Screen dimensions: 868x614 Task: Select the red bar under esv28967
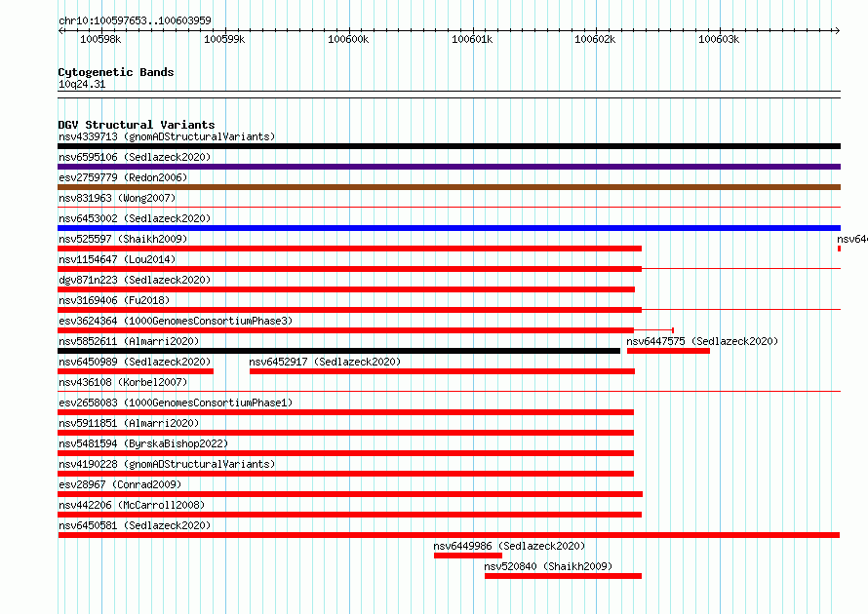coord(350,494)
